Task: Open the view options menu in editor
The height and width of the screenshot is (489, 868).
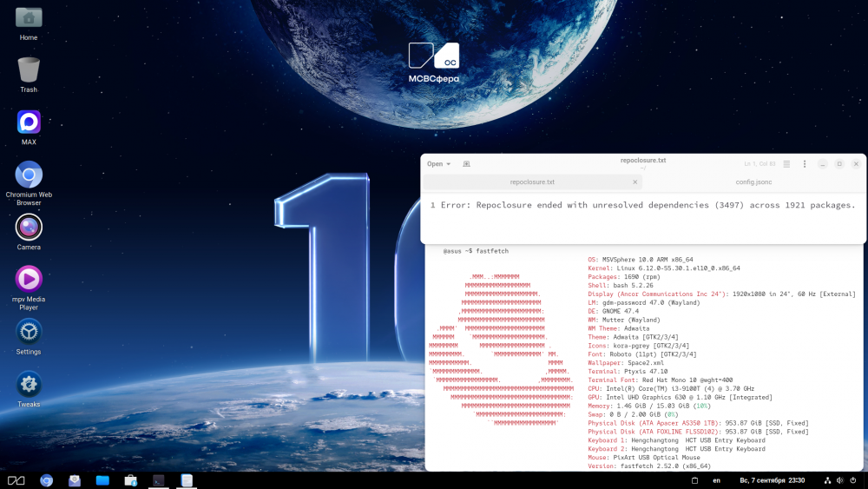Action: pos(786,163)
